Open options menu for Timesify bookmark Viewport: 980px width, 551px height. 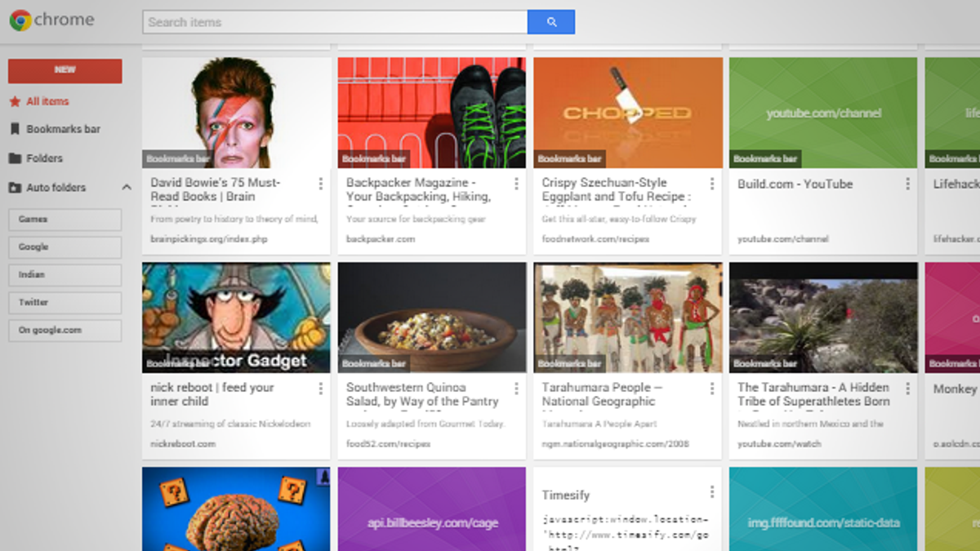712,491
